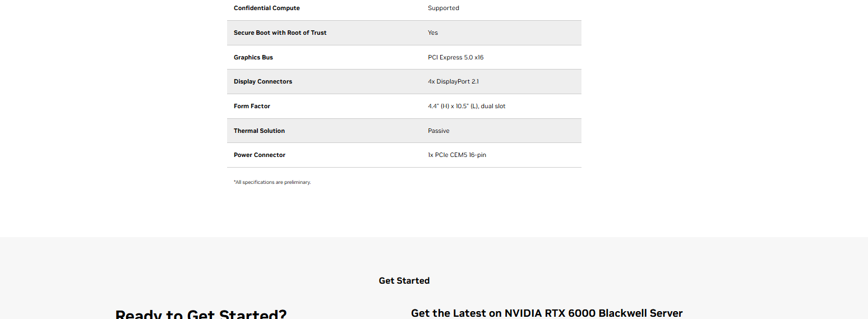Select the 4x DisplayPort 2.1 value
This screenshot has height=319, width=868.
pos(453,82)
